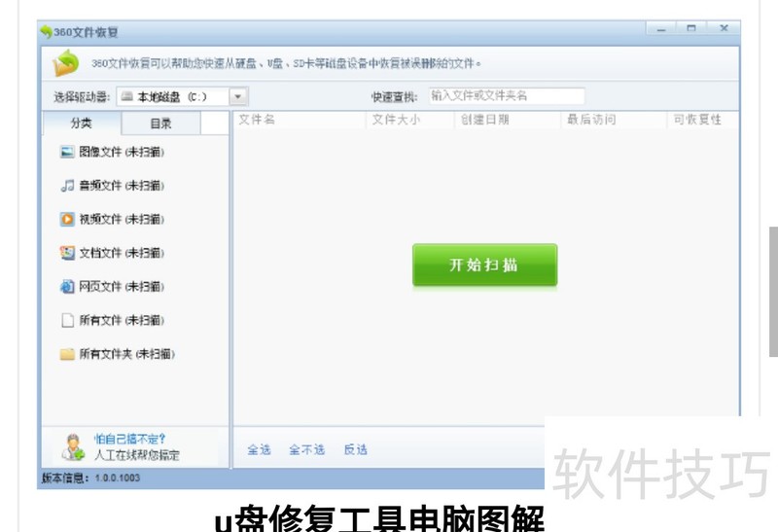The image size is (778, 532).
Task: Sort by the 文件名 column header
Action: point(258,121)
